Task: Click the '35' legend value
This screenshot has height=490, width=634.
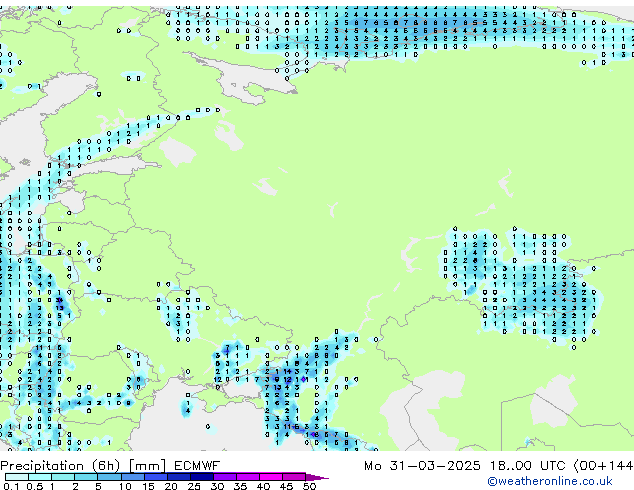Action: click(240, 486)
